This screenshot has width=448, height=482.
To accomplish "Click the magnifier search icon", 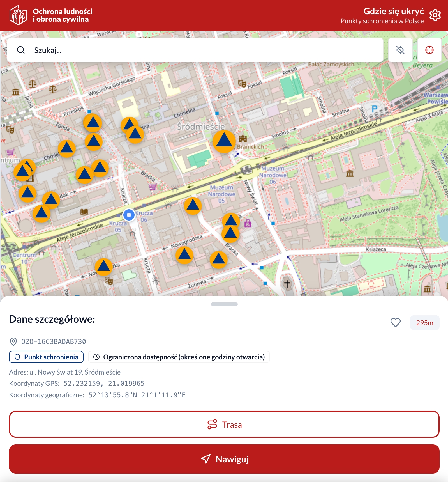I will click(21, 50).
